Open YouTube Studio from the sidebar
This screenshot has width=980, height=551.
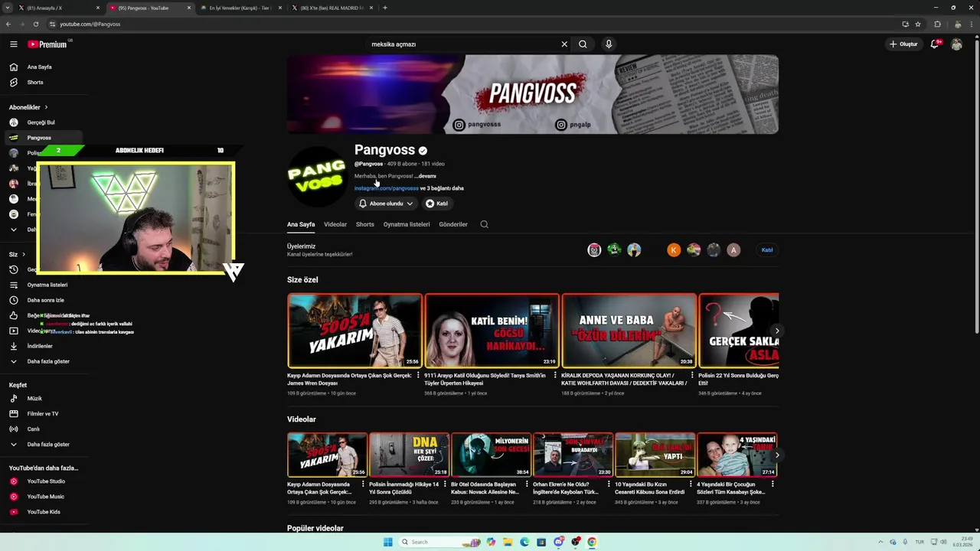pyautogui.click(x=46, y=481)
